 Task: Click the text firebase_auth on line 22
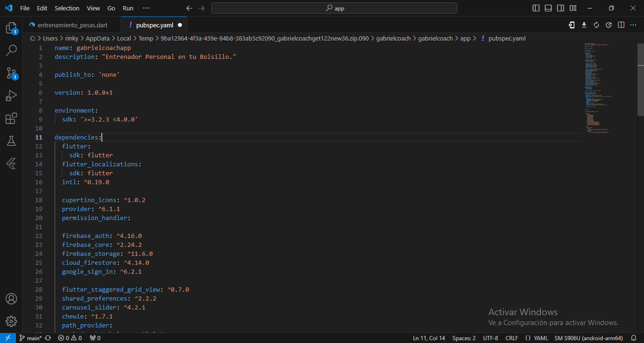85,236
